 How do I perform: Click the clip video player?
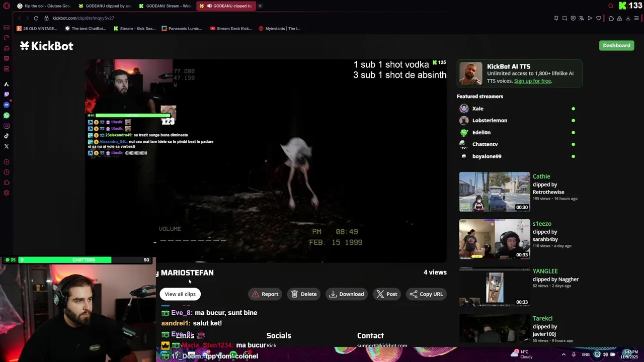coord(266,161)
